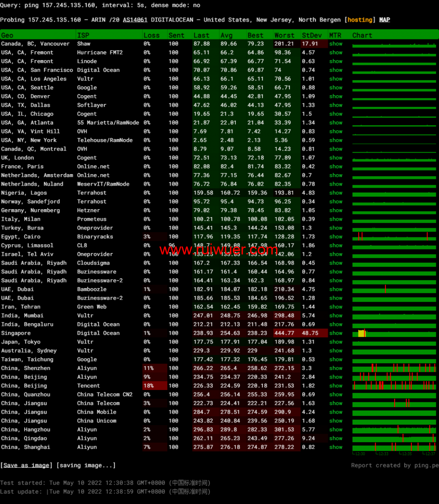Open MTR for Egypt Cairo Binaryracks
The image size is (439, 504).
336,237
